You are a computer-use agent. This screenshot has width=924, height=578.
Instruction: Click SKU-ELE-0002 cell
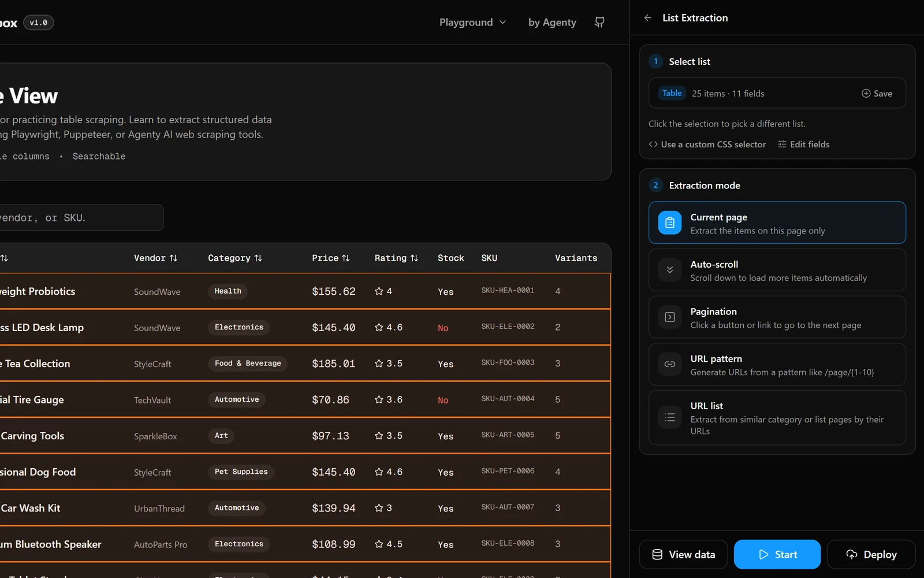(508, 327)
